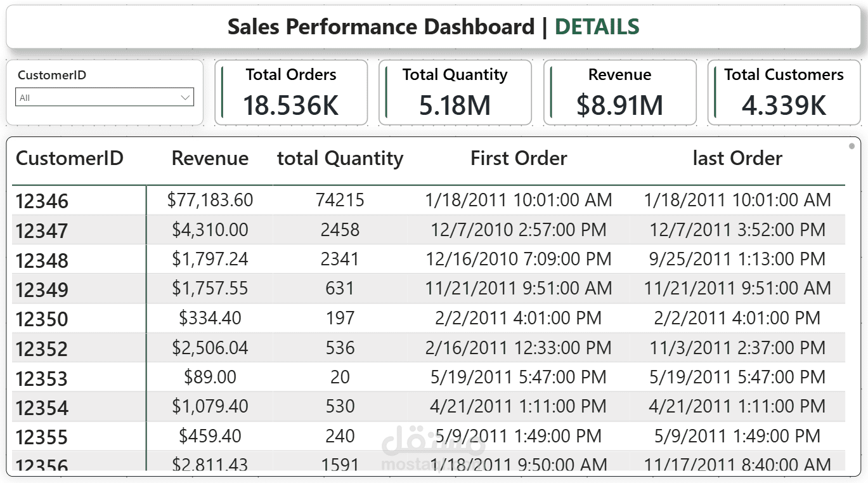Viewport: 868px width, 483px height.
Task: Sort table by CustomerID column header
Action: coord(70,159)
